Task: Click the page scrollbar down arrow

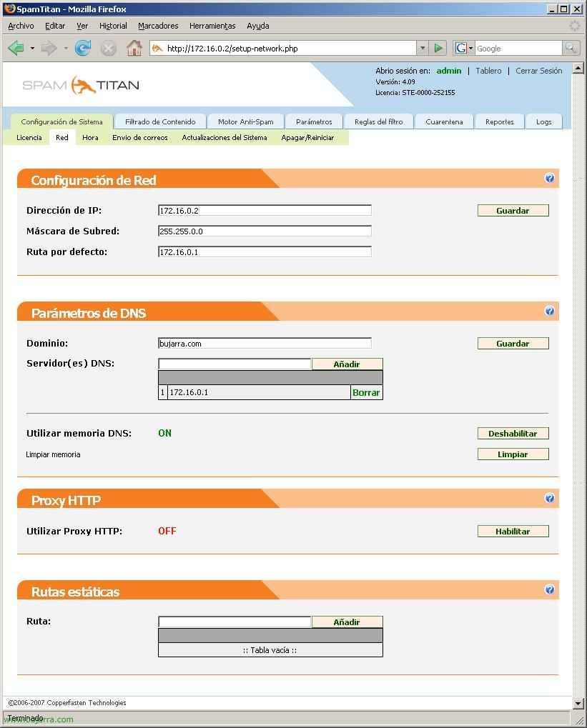Action: pos(578,703)
